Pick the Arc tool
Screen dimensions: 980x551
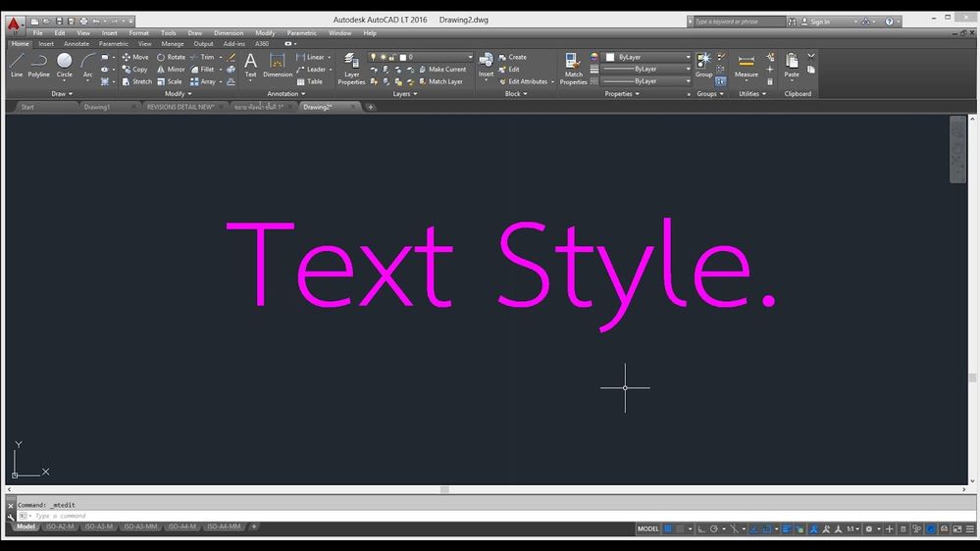coord(87,65)
